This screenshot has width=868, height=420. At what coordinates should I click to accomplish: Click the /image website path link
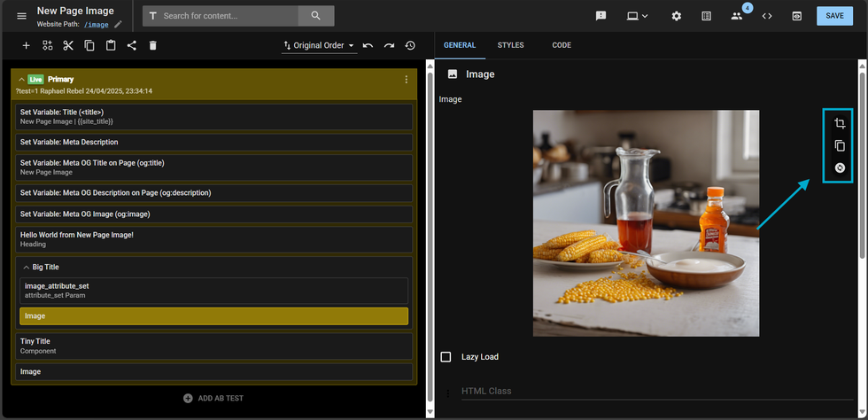click(97, 25)
